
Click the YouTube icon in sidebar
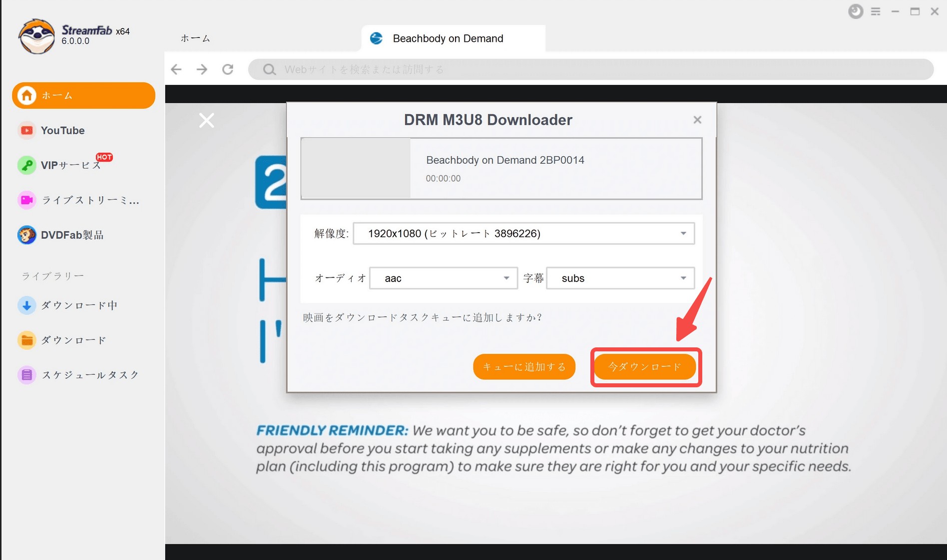pos(27,130)
